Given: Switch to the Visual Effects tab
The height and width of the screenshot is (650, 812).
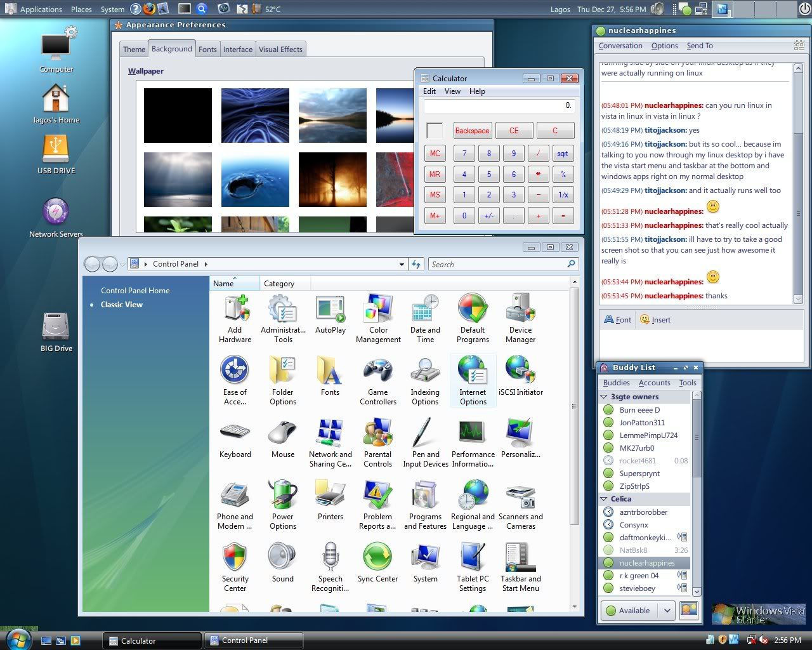Looking at the screenshot, I should tap(280, 50).
